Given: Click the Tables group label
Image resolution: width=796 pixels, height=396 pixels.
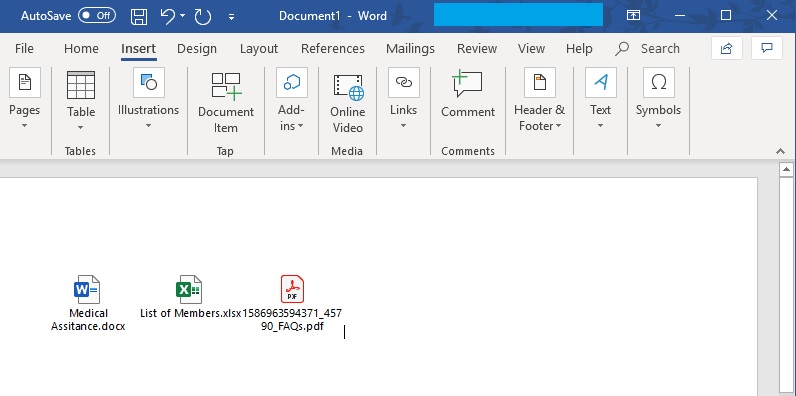Looking at the screenshot, I should point(80,151).
